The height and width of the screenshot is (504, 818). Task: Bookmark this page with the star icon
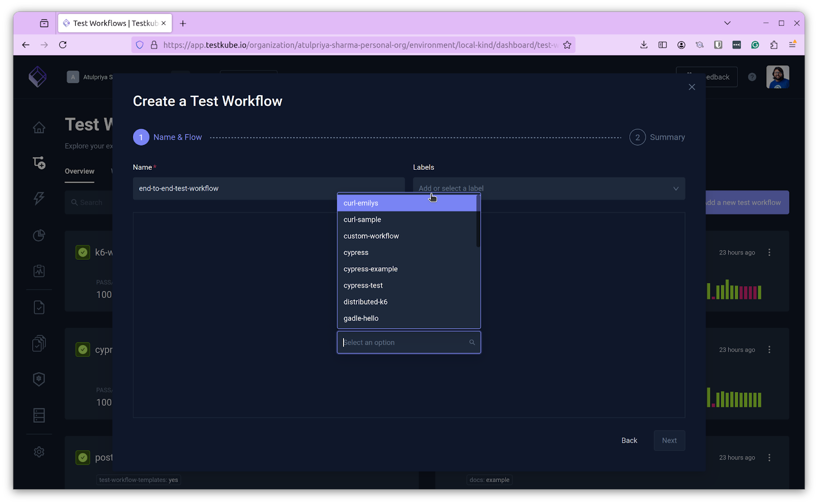pos(567,45)
